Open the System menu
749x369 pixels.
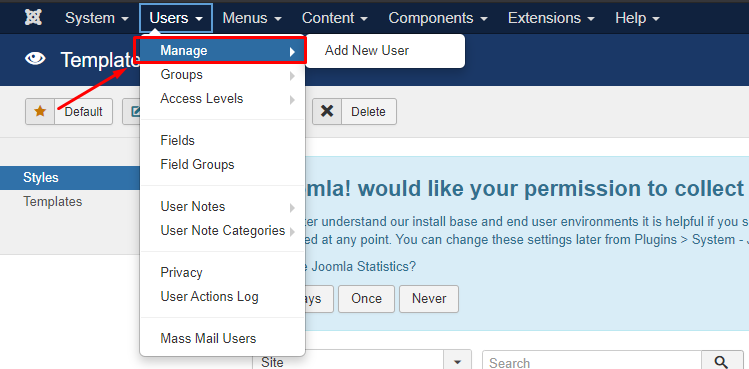[97, 18]
